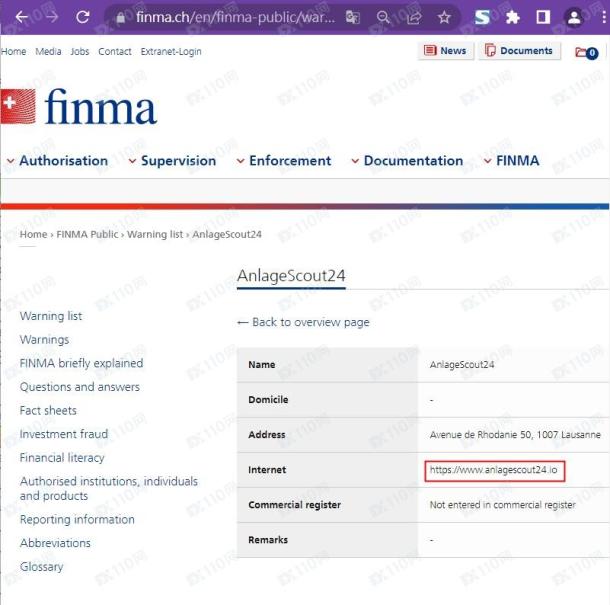Select Warning list breadcrumb link
This screenshot has width=610, height=605.
[155, 234]
